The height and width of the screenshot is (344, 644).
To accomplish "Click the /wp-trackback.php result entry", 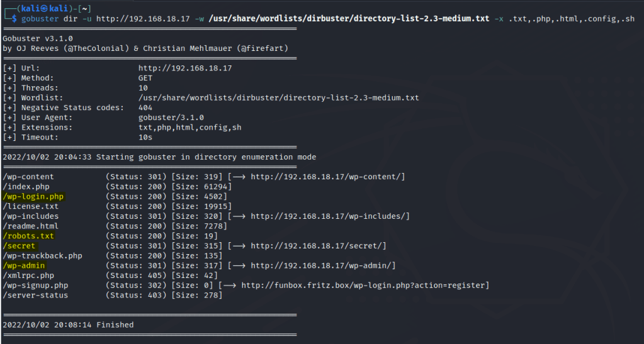I will click(42, 256).
